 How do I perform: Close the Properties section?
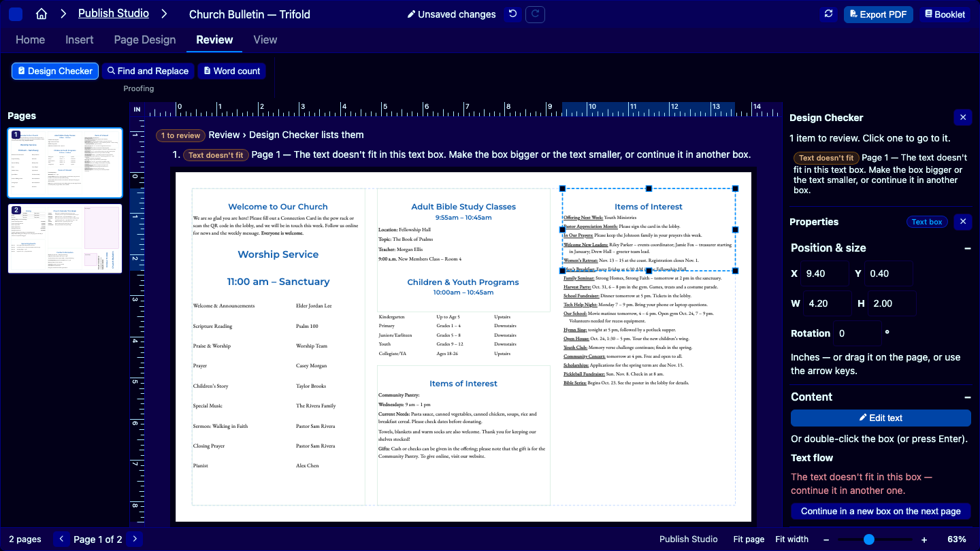[962, 222]
